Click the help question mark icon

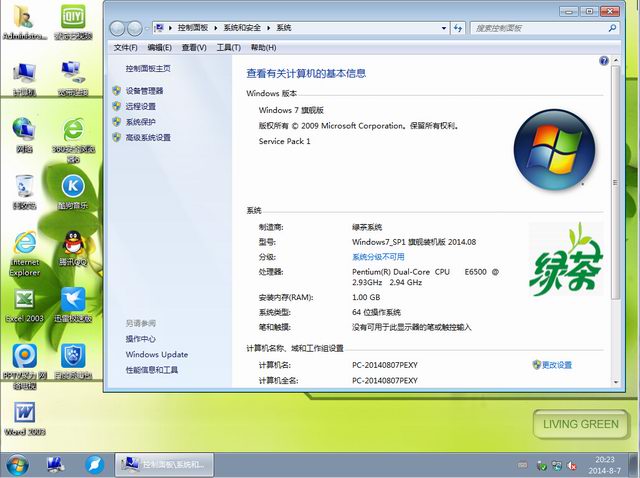(604, 61)
